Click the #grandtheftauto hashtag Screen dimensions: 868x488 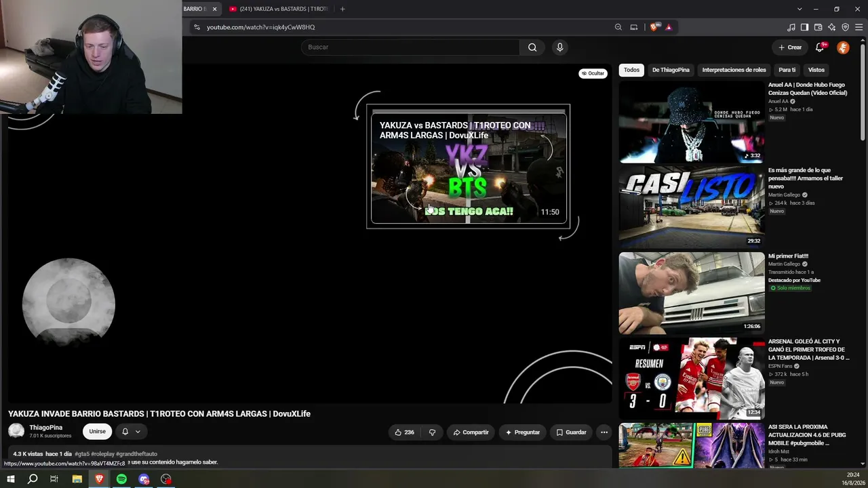click(x=137, y=453)
